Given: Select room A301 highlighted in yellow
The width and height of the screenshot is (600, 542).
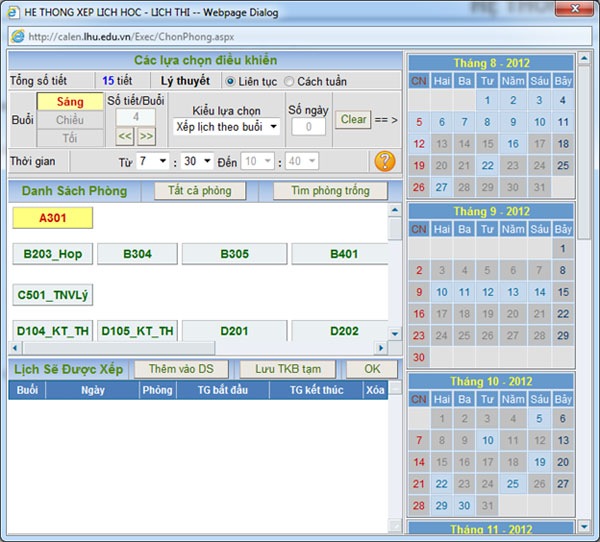Looking at the screenshot, I should coord(52,218).
